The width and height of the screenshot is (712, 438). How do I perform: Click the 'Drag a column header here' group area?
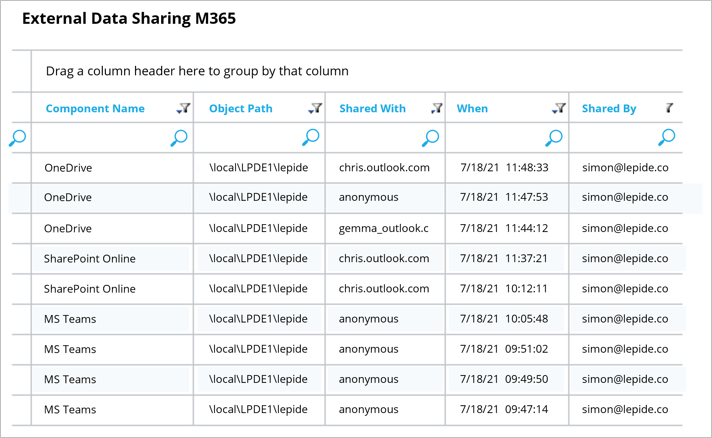[356, 71]
